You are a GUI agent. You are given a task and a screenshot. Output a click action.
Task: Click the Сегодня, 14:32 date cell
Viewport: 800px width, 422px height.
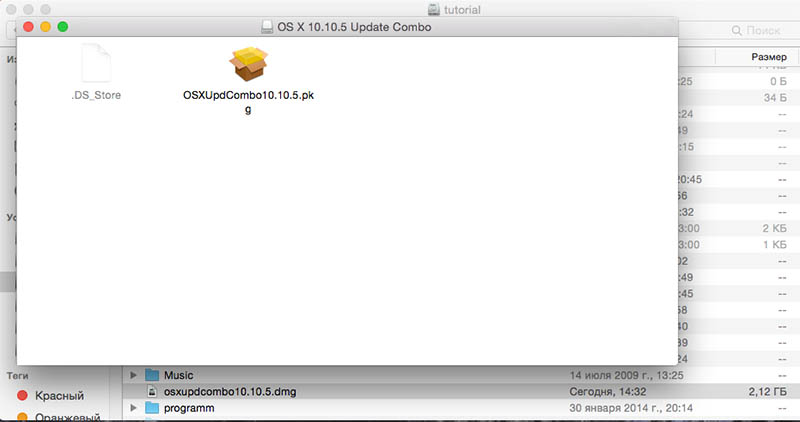(608, 392)
